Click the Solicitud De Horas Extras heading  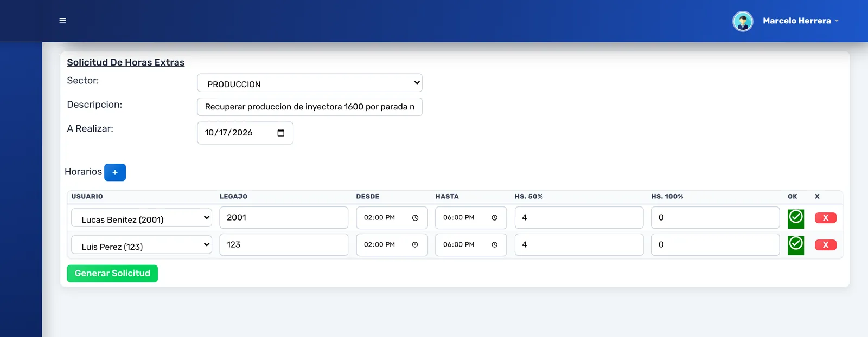tap(126, 62)
